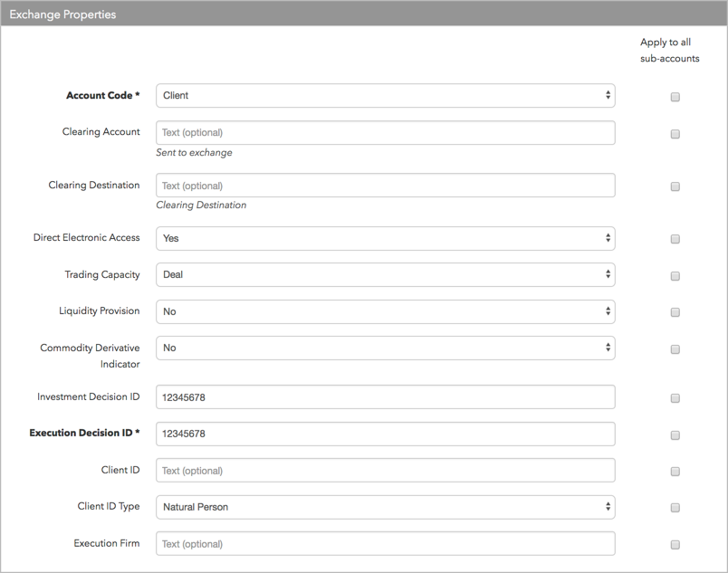Image resolution: width=728 pixels, height=573 pixels.
Task: Toggle sub-accounts checkbox for Trading Capacity
Action: click(x=675, y=276)
